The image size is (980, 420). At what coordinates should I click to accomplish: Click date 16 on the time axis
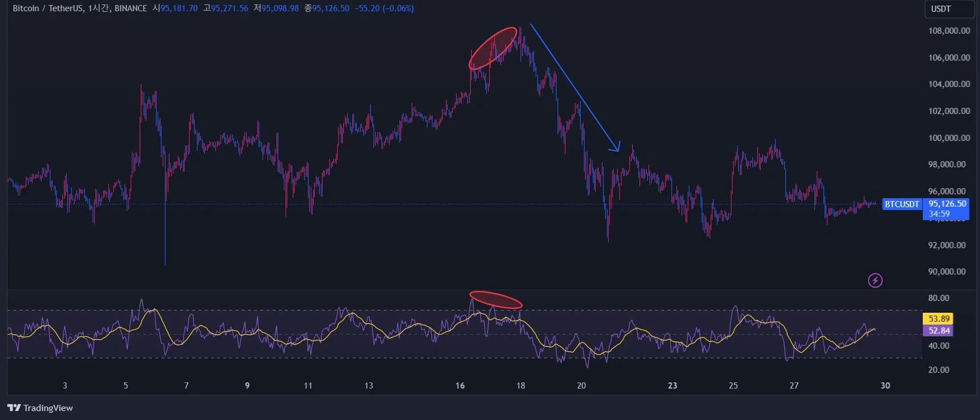click(x=460, y=386)
